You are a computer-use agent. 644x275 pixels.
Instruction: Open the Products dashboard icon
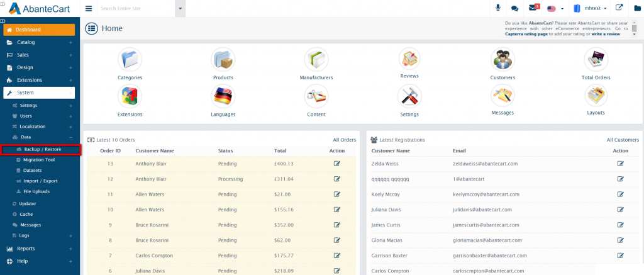223,60
